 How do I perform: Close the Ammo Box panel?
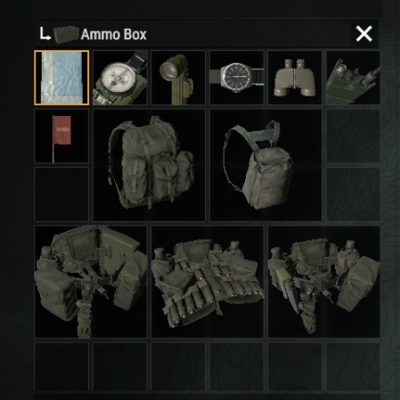point(364,34)
